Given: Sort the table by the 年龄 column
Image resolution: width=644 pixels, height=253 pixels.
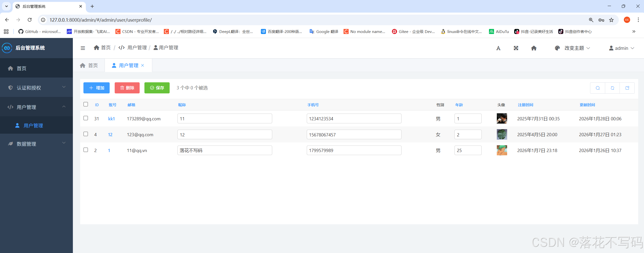Looking at the screenshot, I should [x=459, y=105].
